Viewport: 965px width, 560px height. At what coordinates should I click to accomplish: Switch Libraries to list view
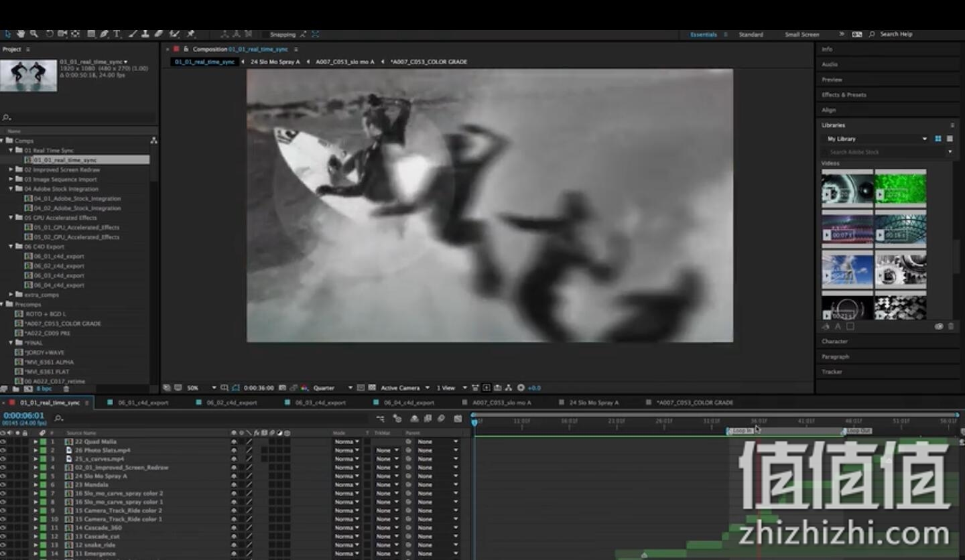tap(950, 139)
